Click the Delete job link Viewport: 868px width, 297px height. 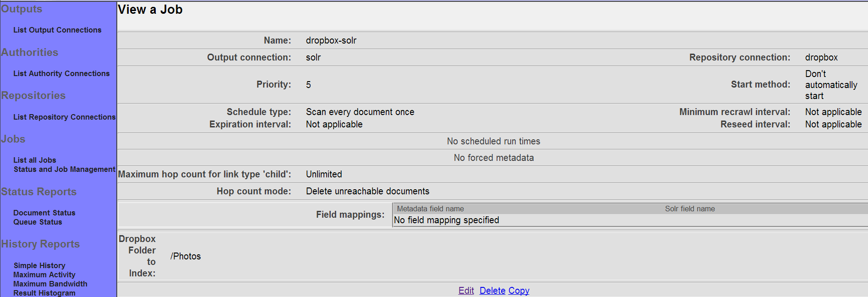click(x=492, y=291)
